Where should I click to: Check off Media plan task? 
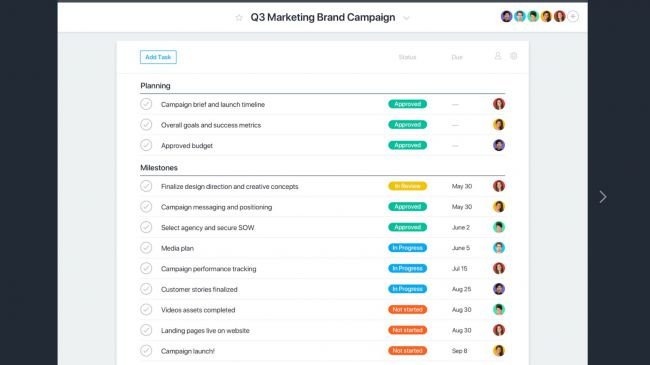pos(146,248)
